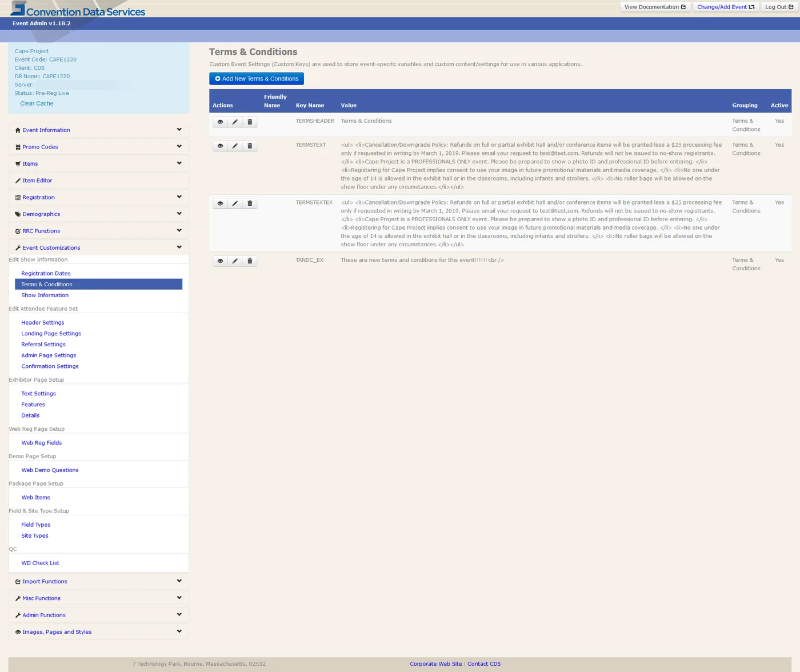This screenshot has width=800, height=672.
Task: Click the Key Name column header
Action: (310, 105)
